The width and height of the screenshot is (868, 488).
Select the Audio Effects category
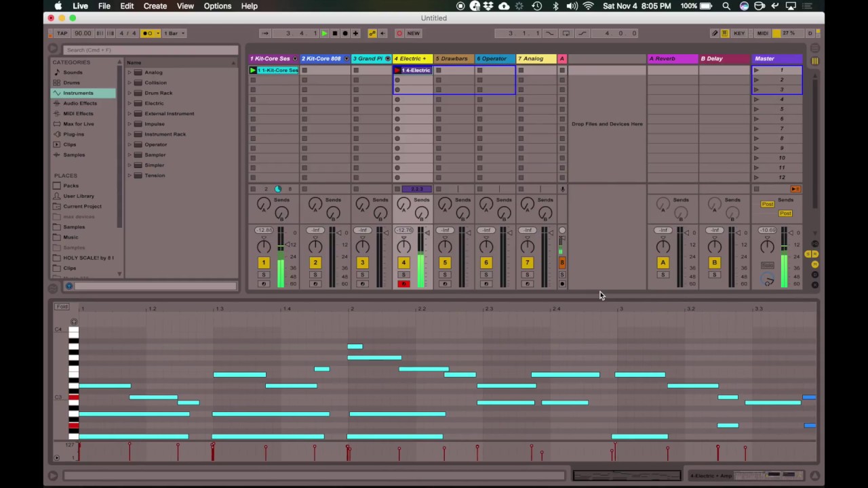80,103
